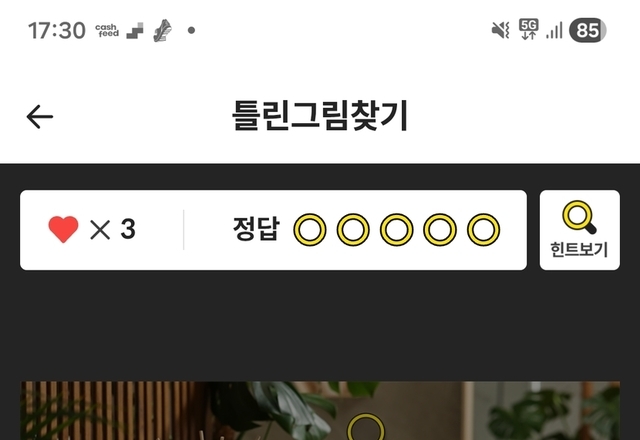
Task: Select the third 정답 answer circle
Action: click(x=396, y=230)
